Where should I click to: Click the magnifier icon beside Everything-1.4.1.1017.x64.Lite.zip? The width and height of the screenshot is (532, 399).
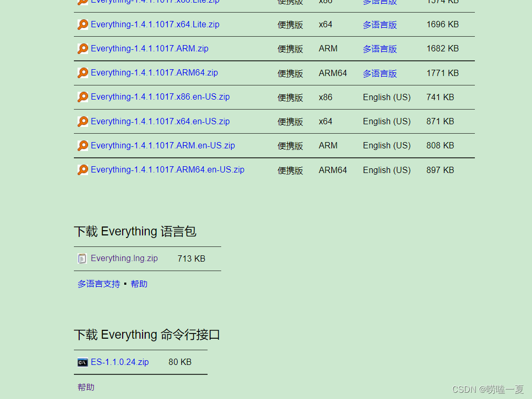[82, 25]
